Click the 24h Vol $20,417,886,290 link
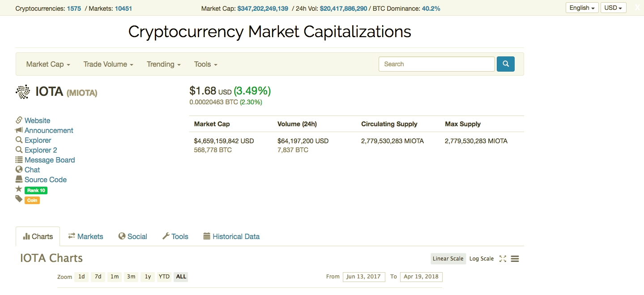 [x=344, y=9]
